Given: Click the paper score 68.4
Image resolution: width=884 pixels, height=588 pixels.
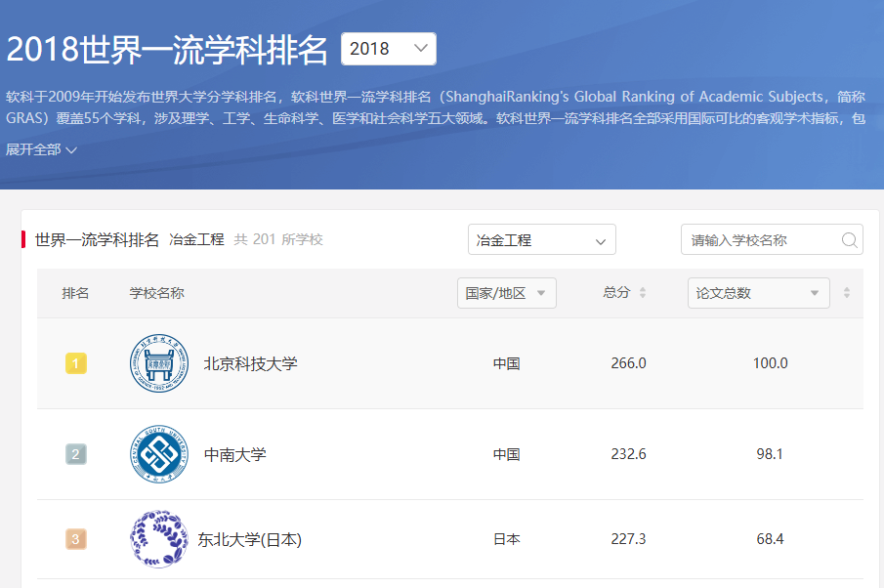Looking at the screenshot, I should tap(770, 539).
